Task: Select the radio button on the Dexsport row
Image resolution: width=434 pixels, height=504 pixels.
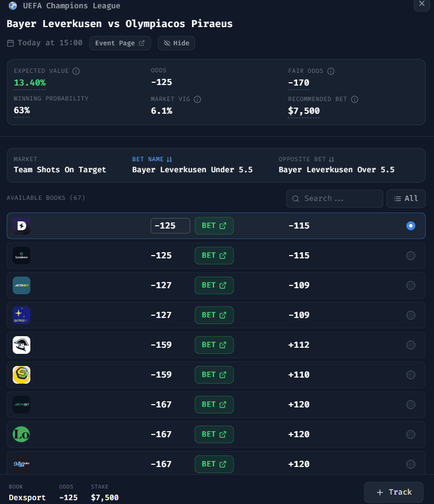Action: pos(410,225)
